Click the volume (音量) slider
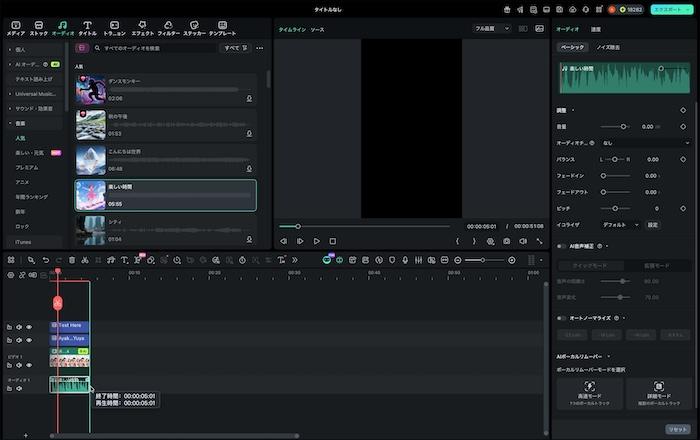700x440 pixels. coord(615,127)
